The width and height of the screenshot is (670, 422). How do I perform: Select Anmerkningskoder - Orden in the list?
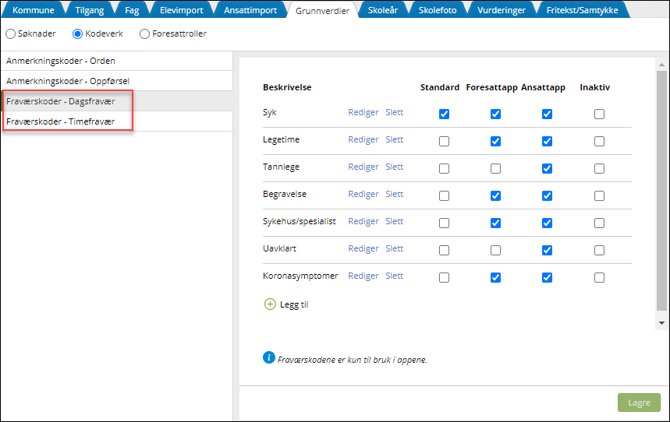(60, 60)
